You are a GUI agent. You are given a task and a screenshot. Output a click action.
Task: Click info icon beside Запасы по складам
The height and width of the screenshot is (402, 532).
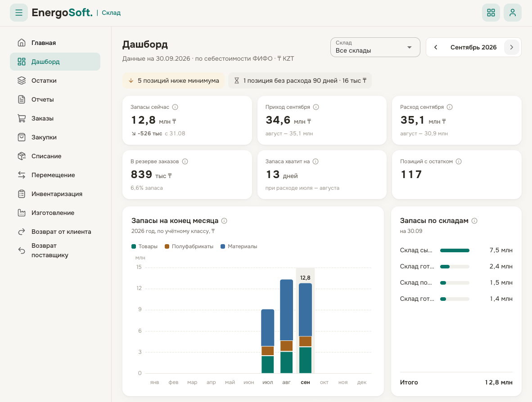pyautogui.click(x=474, y=221)
